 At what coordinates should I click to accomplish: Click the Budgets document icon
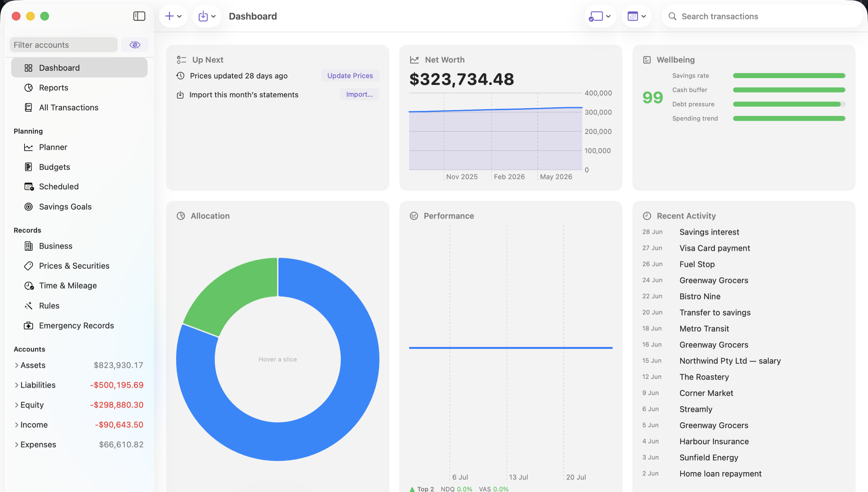(x=29, y=167)
